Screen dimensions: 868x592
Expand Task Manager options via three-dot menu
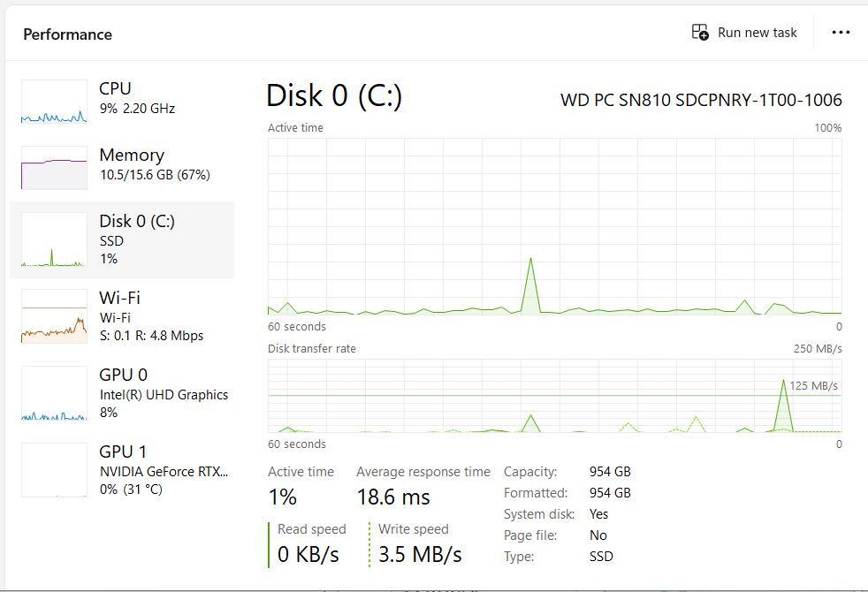pos(840,33)
